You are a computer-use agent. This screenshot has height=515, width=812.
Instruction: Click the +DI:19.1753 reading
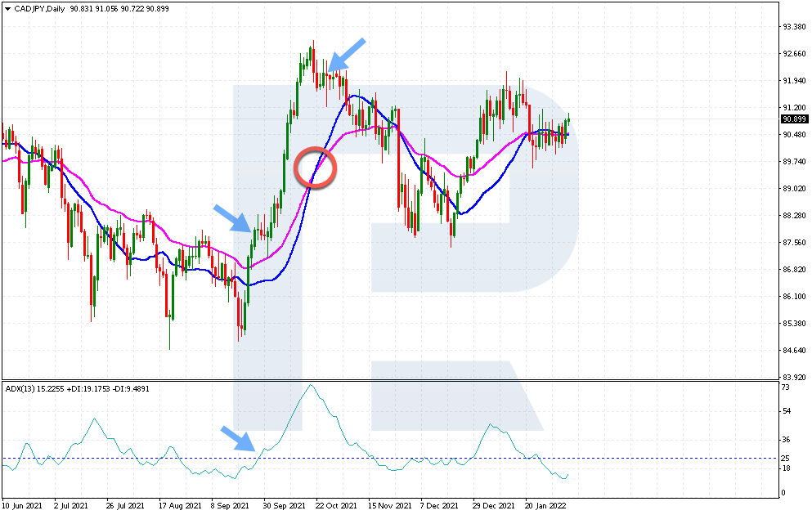87,389
